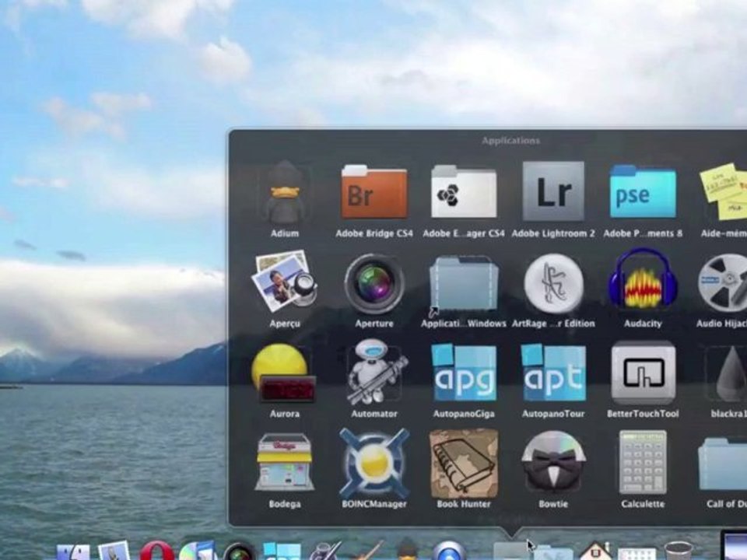The width and height of the screenshot is (747, 560).
Task: Open the Home folder house icon in Dock
Action: coord(596,551)
